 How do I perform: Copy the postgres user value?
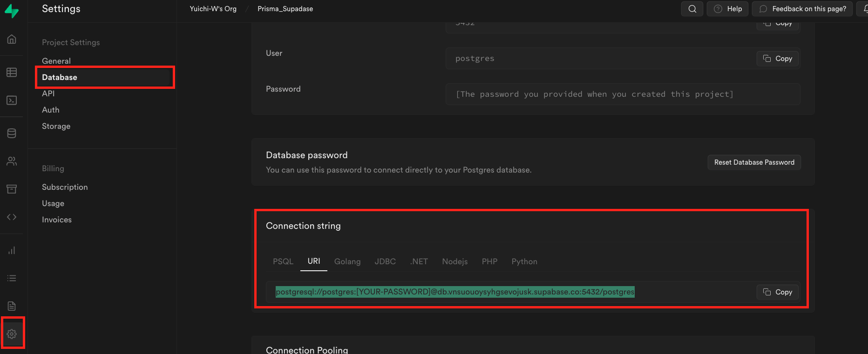[x=777, y=59]
